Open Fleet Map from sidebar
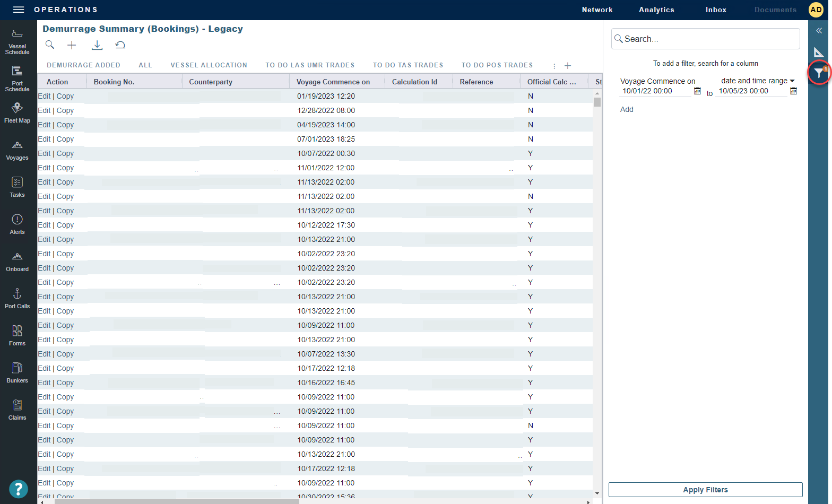This screenshot has width=832, height=504. (x=17, y=112)
